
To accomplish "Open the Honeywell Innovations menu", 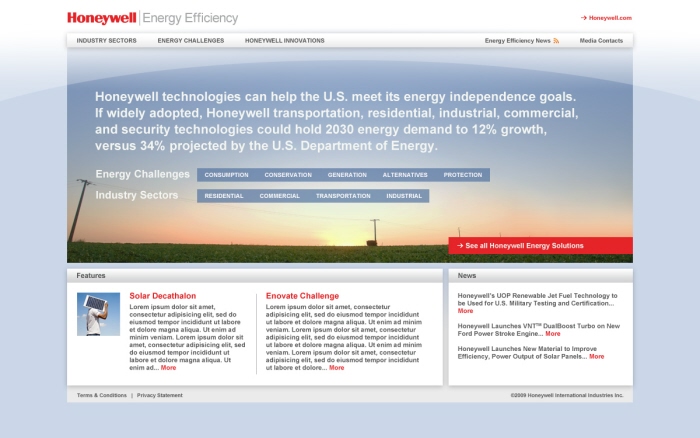I will pos(284,41).
